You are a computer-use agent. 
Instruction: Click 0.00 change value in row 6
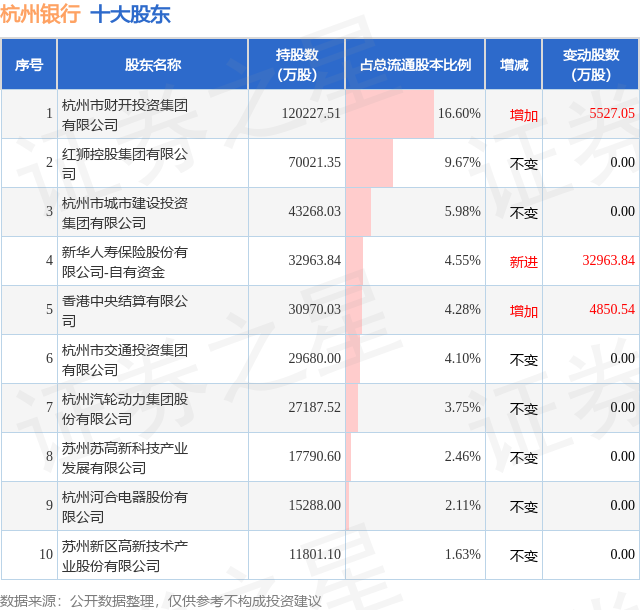click(622, 358)
